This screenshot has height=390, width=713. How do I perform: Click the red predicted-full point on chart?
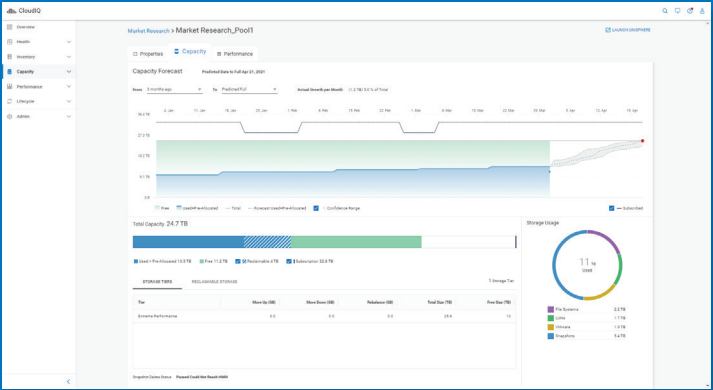click(x=643, y=141)
